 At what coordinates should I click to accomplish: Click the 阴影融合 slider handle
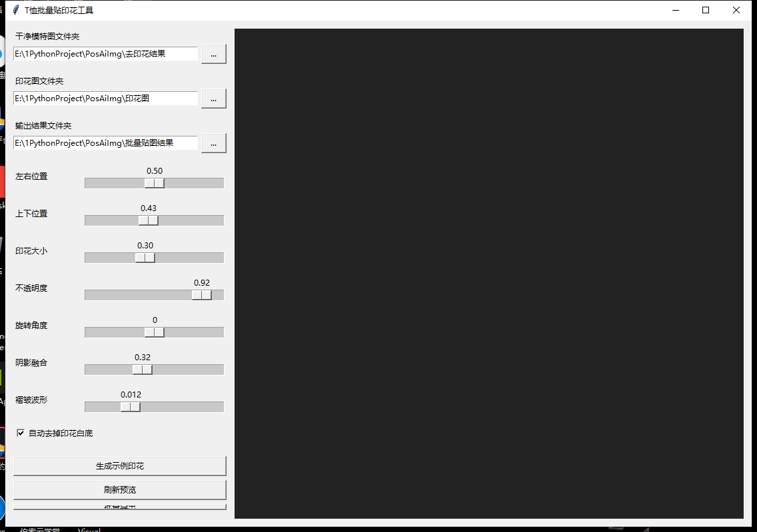click(x=143, y=370)
